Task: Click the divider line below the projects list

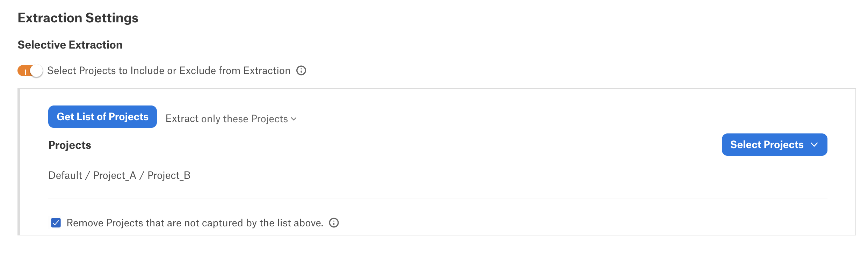Action: click(x=438, y=198)
